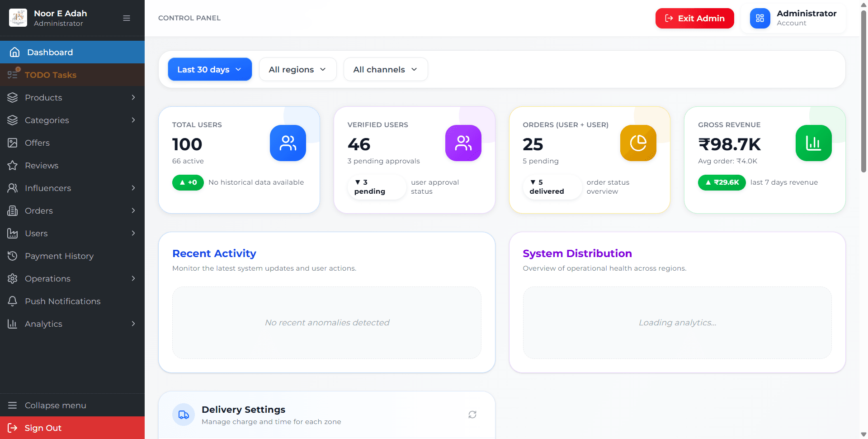The width and height of the screenshot is (868, 439).
Task: Expand the Categories submenu chevron
Action: click(133, 120)
